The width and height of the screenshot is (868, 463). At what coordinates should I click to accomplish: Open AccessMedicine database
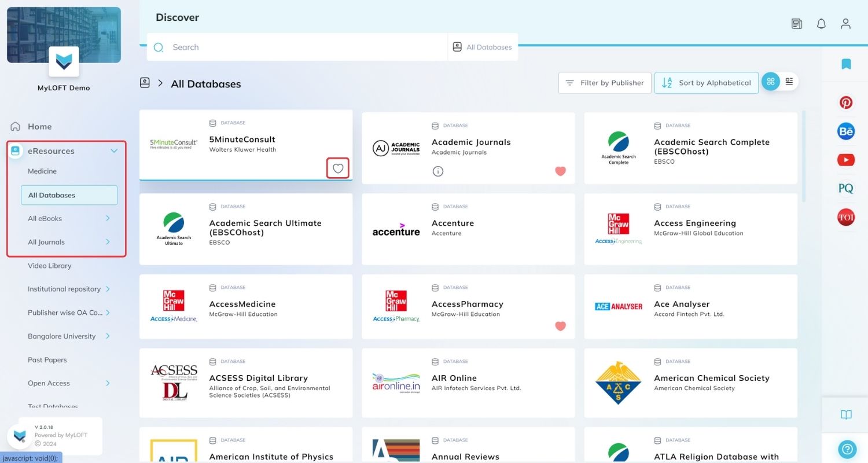(x=246, y=307)
